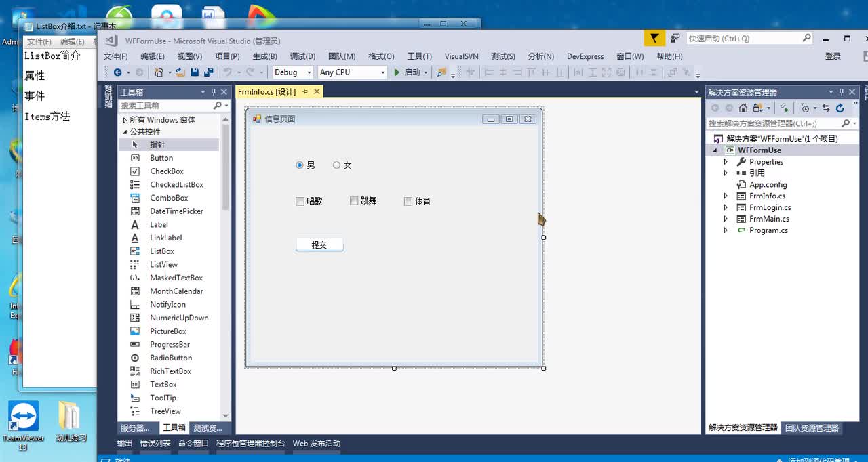The width and height of the screenshot is (868, 462).
Task: Open the 输出 output panel
Action: [x=125, y=444]
